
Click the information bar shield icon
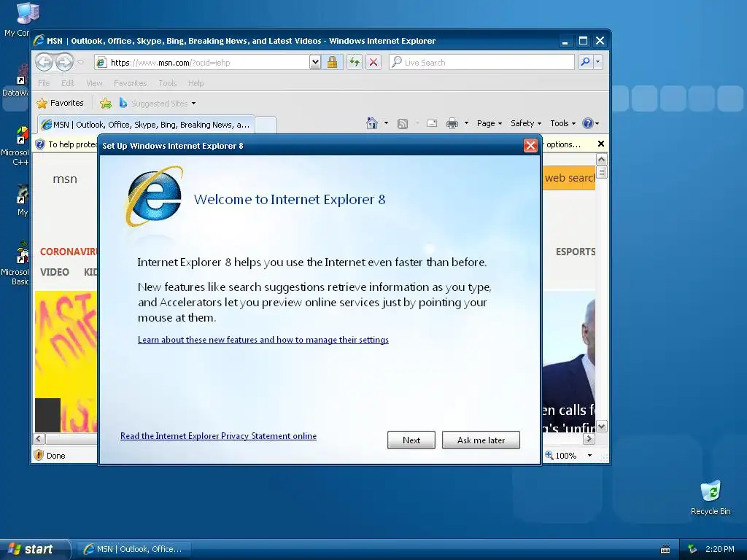41,144
